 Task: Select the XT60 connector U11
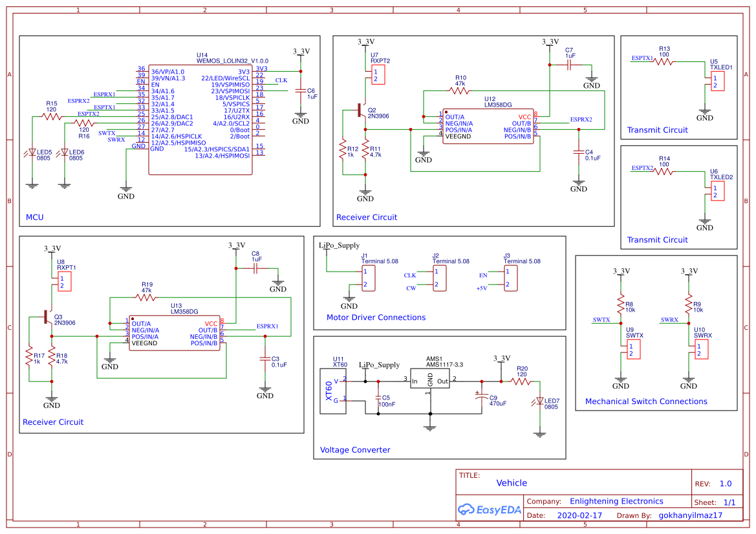pyautogui.click(x=334, y=390)
